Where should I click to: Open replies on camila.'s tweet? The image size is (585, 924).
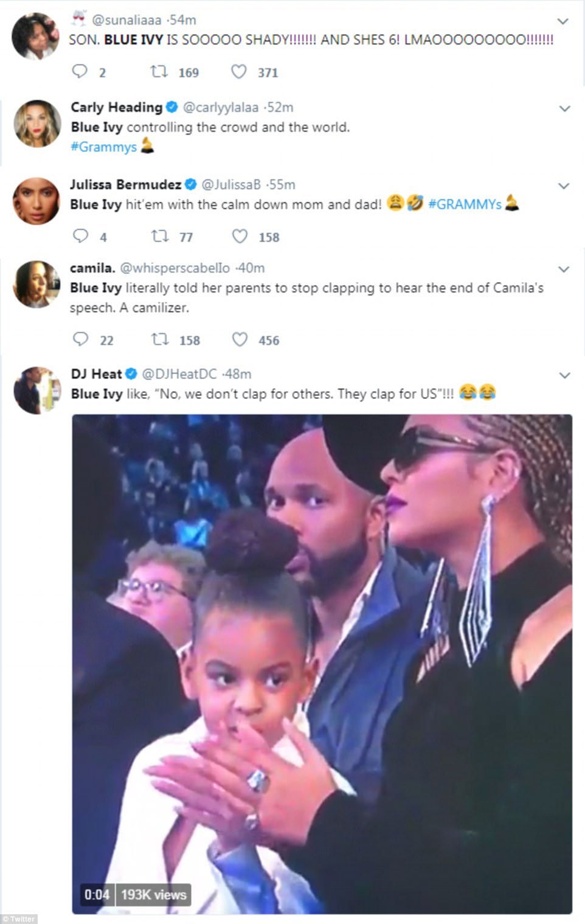pyautogui.click(x=81, y=339)
